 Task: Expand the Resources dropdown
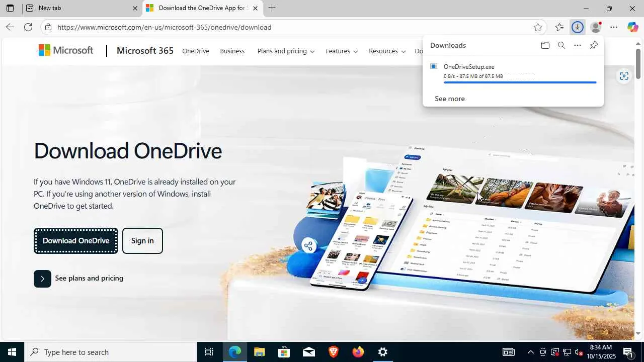coord(387,51)
